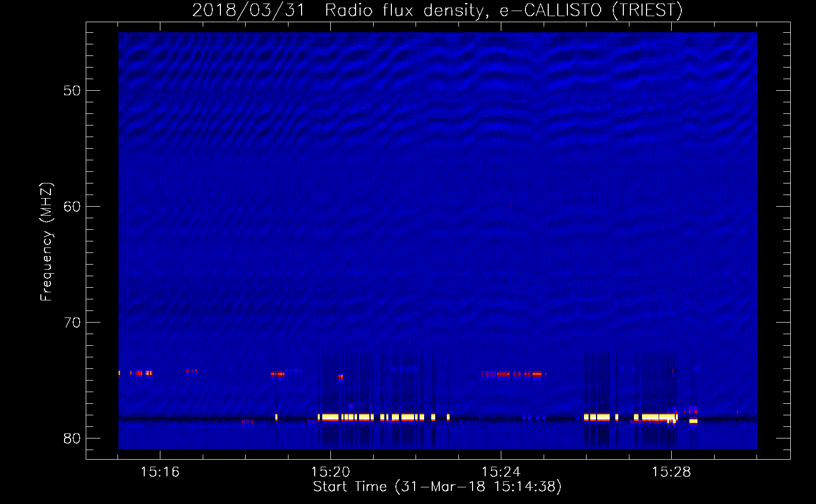Click the 15:24 time tick label

click(501, 472)
